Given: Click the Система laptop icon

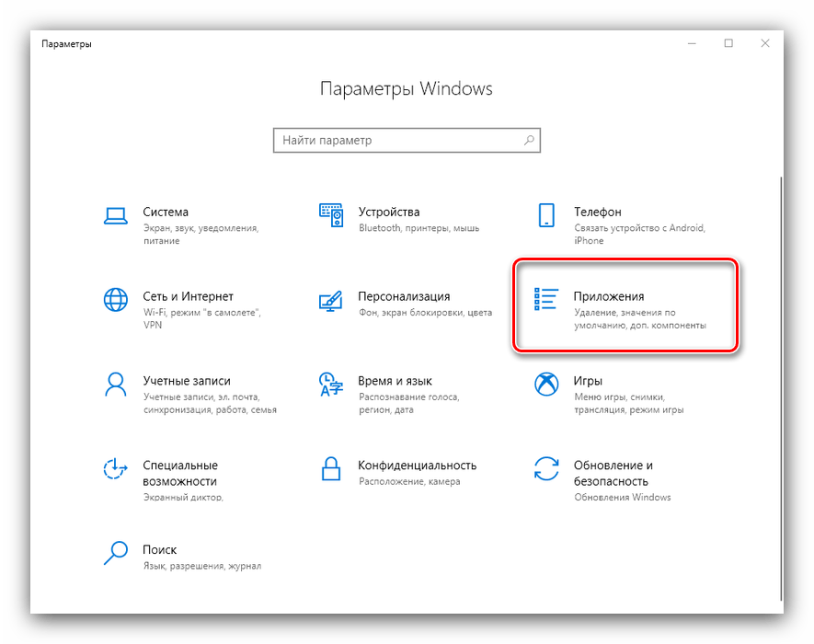Looking at the screenshot, I should coord(115,216).
